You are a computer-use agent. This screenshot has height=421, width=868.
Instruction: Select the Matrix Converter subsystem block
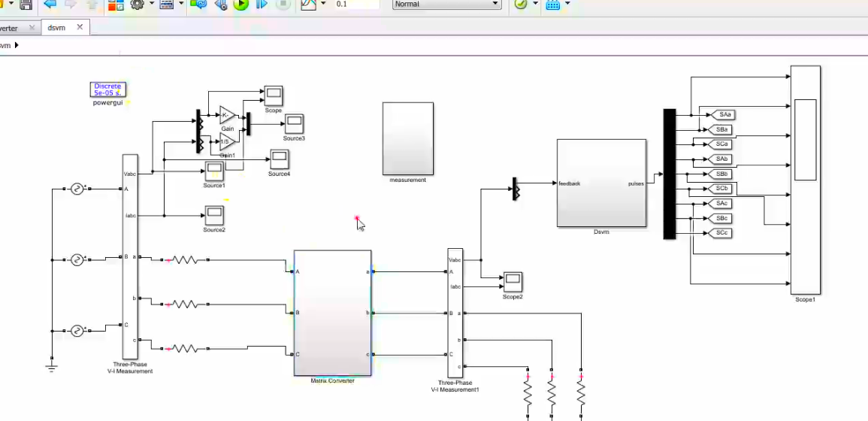332,313
